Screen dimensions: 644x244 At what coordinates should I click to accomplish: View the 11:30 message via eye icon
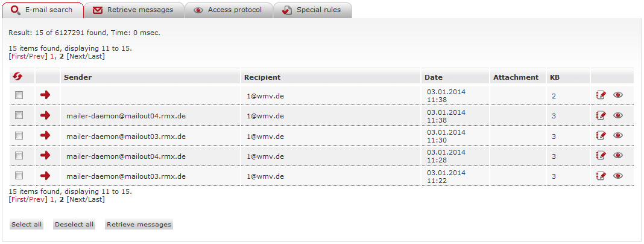pos(618,136)
